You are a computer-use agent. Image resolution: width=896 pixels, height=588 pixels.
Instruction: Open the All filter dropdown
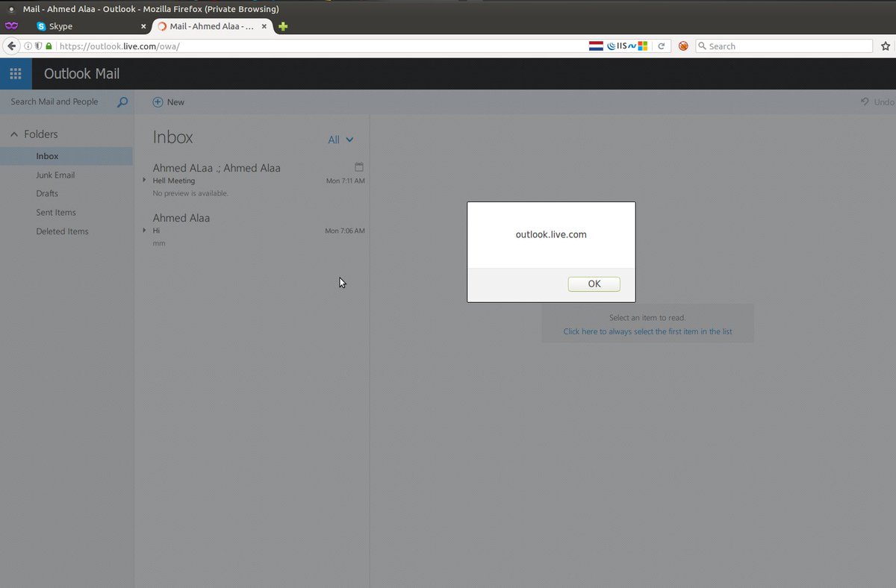pyautogui.click(x=340, y=140)
